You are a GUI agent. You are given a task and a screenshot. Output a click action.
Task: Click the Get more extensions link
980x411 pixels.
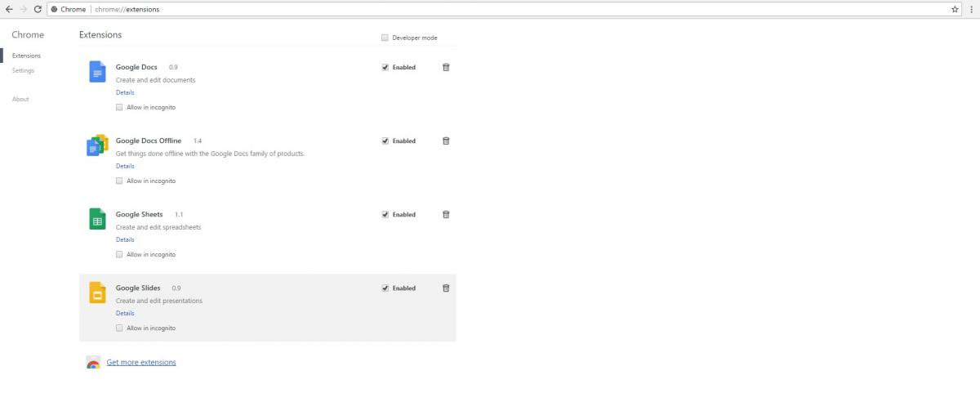(141, 362)
